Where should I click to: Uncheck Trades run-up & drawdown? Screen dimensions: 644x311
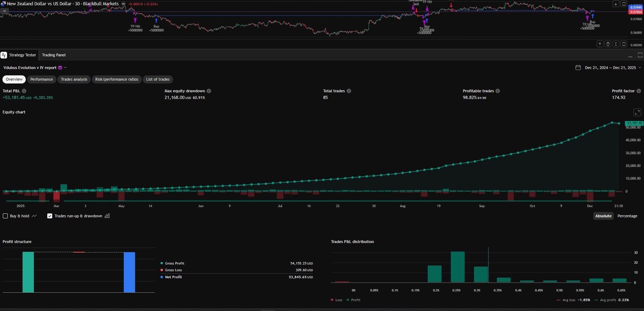coord(50,216)
